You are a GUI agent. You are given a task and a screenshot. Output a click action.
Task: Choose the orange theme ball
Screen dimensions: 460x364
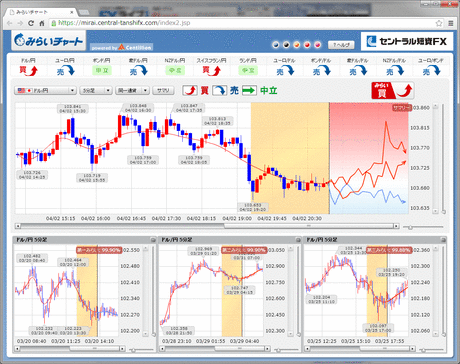[x=297, y=44]
